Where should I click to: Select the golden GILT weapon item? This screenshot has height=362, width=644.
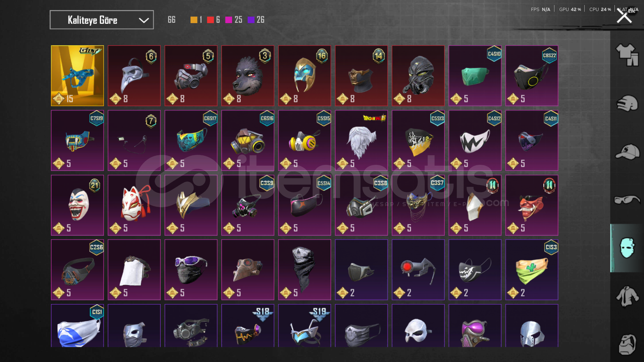coord(77,76)
